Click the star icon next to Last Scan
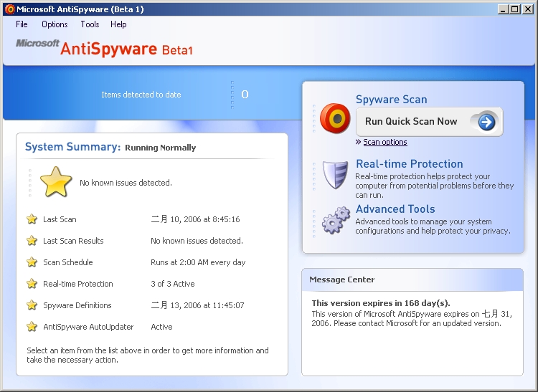Image resolution: width=538 pixels, height=392 pixels. click(32, 219)
